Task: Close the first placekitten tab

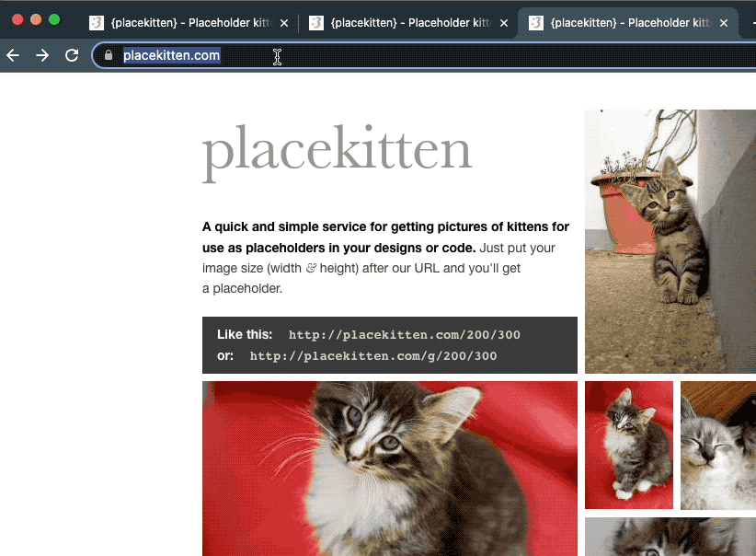Action: (284, 23)
